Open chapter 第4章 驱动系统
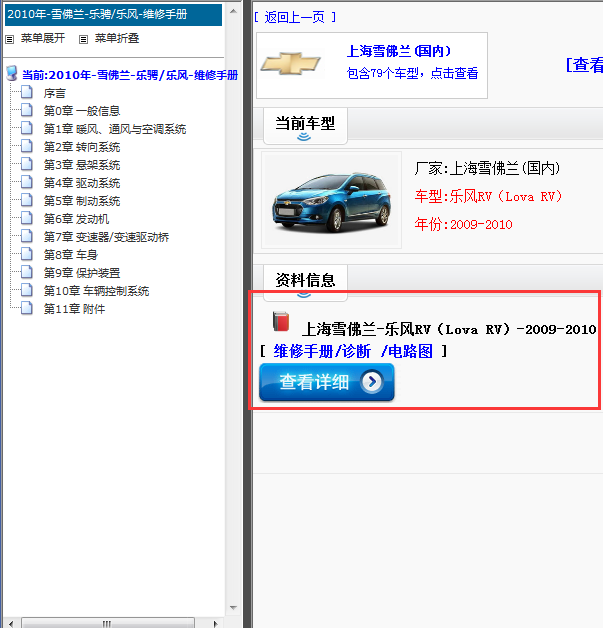Screen dimensions: 603x628 (82, 183)
